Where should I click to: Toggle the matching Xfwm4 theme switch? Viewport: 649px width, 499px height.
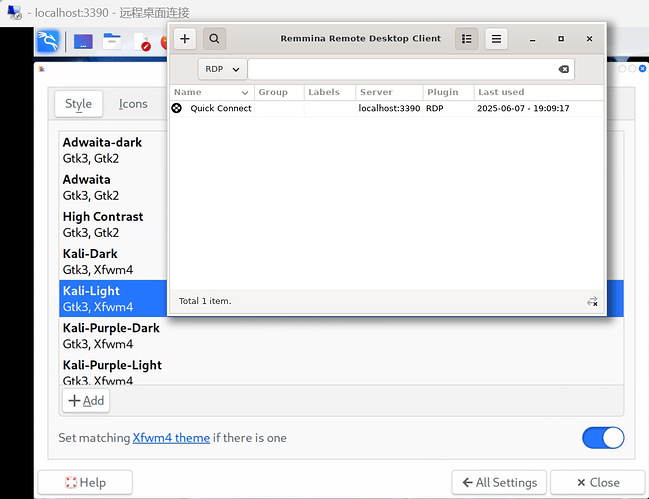click(x=603, y=438)
